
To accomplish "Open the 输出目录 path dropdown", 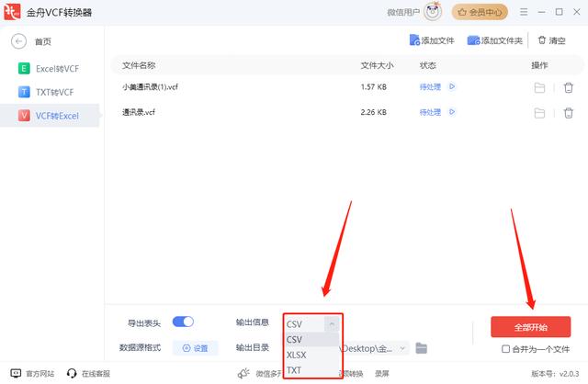I will [x=402, y=348].
